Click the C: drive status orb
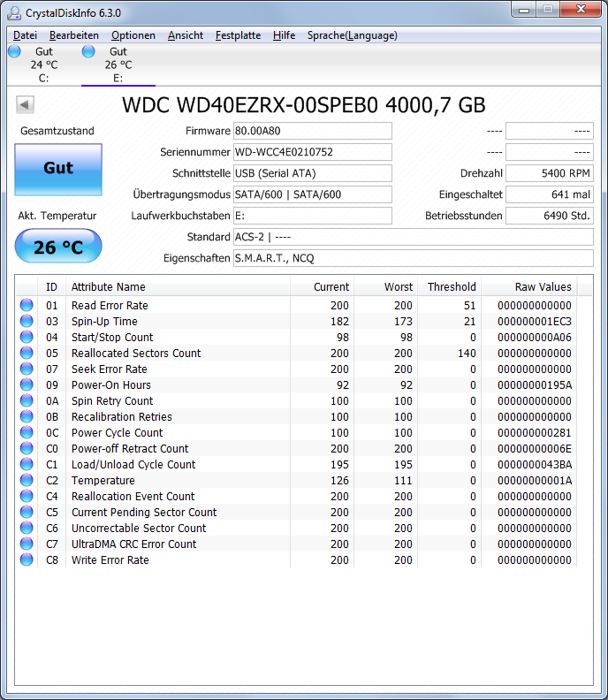 tap(14, 51)
